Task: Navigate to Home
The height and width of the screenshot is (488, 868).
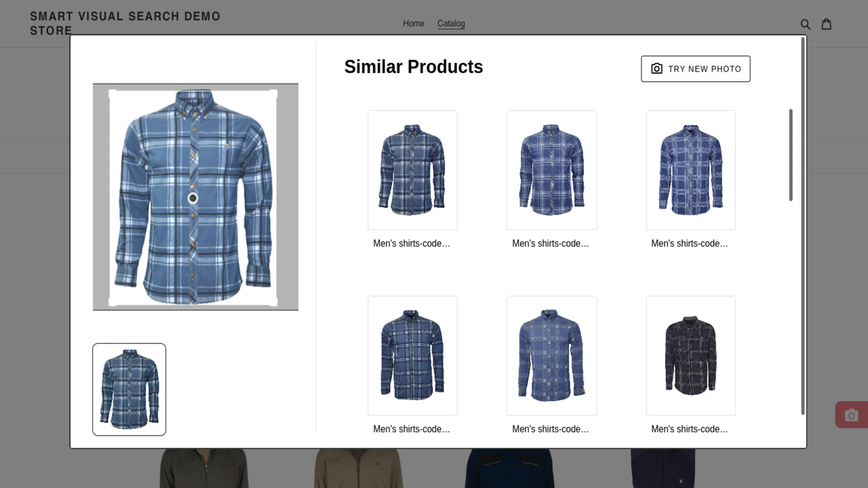Action: (414, 23)
